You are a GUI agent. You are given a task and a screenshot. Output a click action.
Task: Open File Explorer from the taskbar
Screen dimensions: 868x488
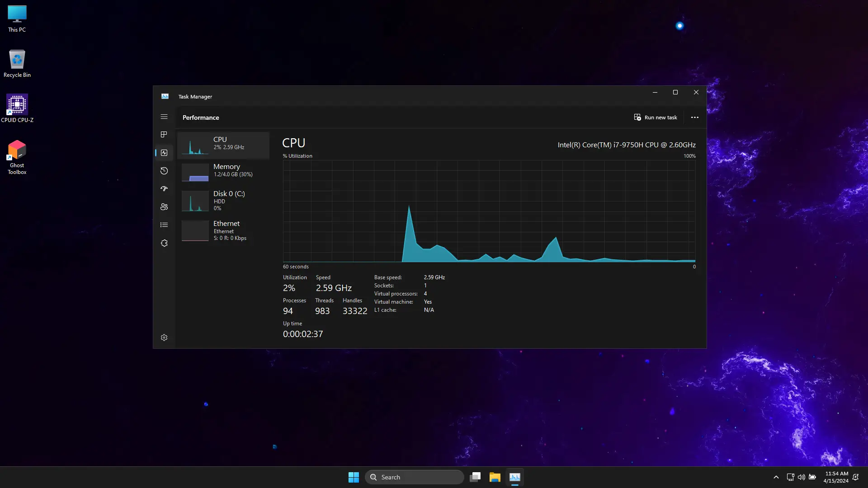point(495,477)
